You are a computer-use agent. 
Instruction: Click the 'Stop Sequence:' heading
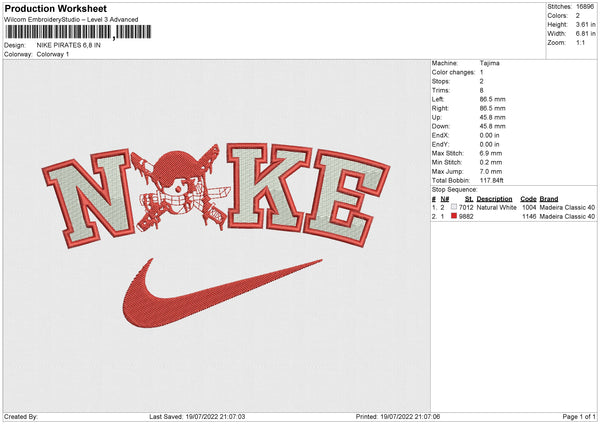click(455, 190)
